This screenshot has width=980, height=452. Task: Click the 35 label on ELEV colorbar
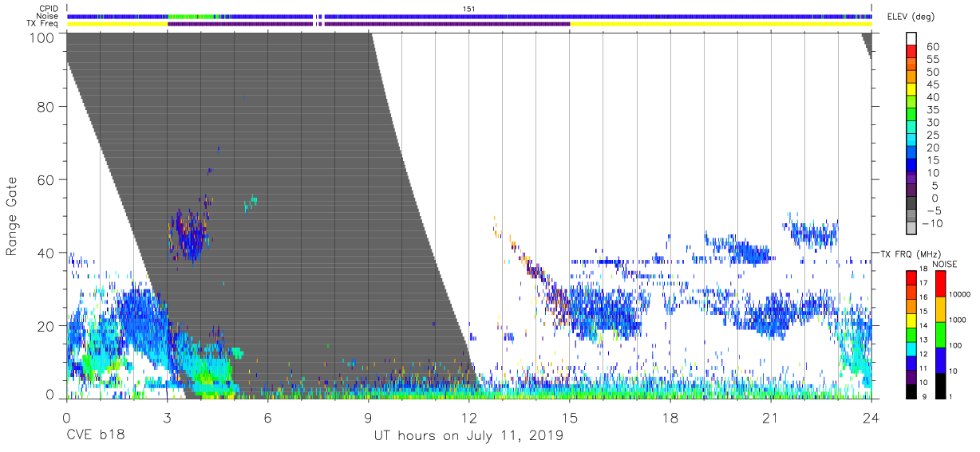933,109
